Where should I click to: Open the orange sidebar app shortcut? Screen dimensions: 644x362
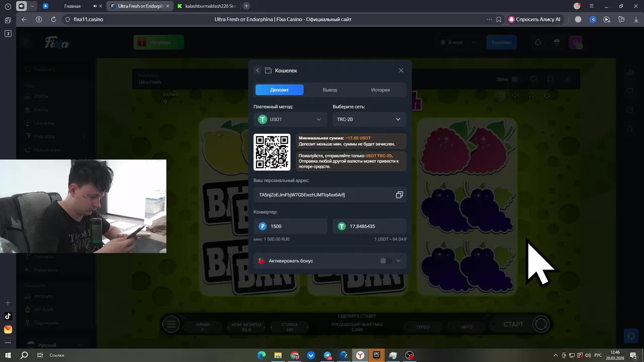(8, 329)
